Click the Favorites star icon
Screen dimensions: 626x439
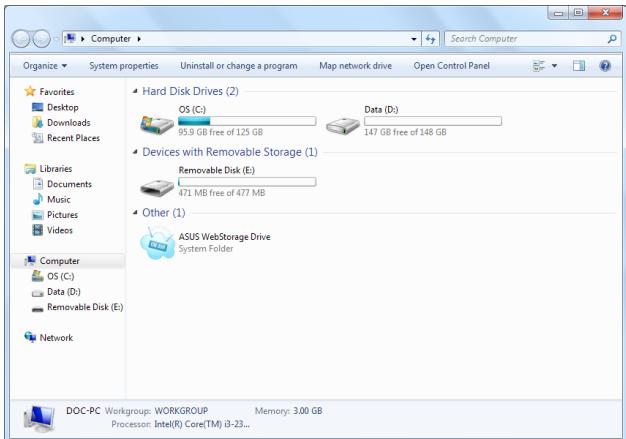tap(30, 91)
